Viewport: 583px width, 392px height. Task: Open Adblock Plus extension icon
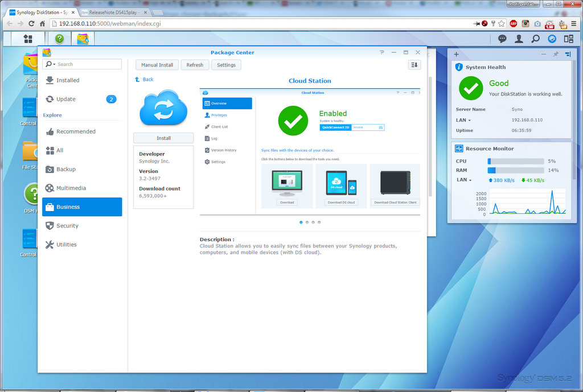[513, 24]
